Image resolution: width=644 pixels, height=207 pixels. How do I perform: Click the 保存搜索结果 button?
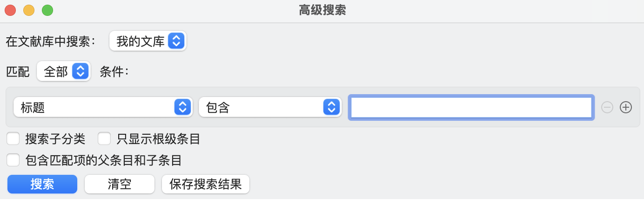click(x=206, y=184)
